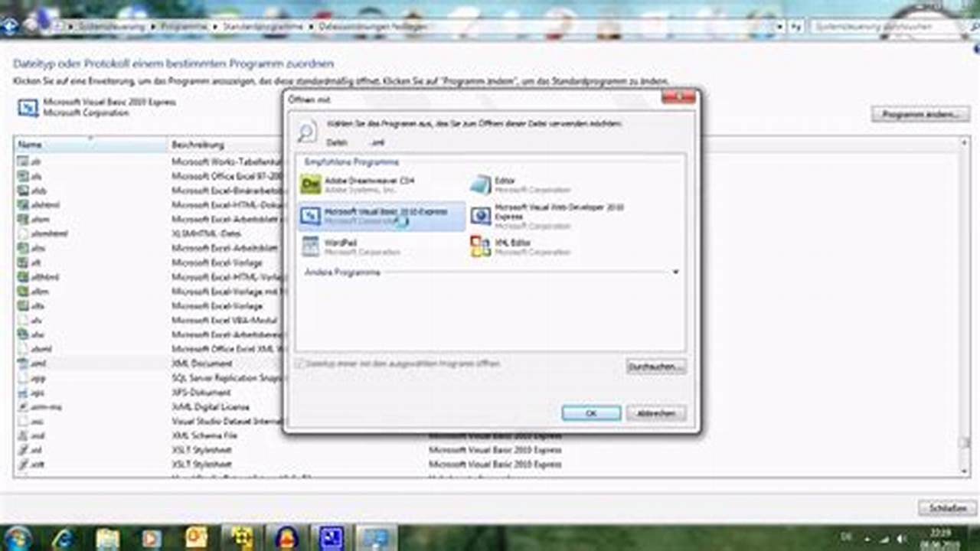Click the Schließen button

coord(948,508)
